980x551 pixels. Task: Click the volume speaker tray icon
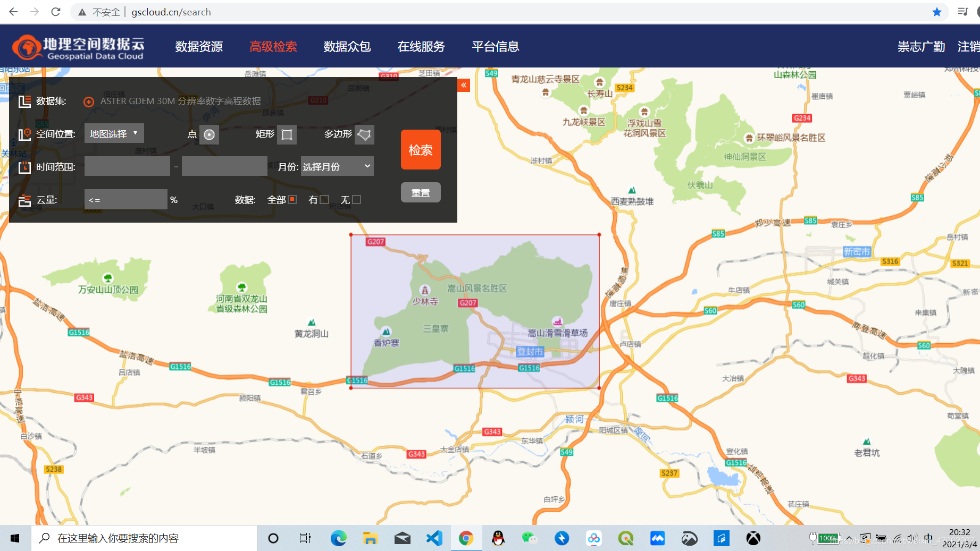tap(912, 538)
